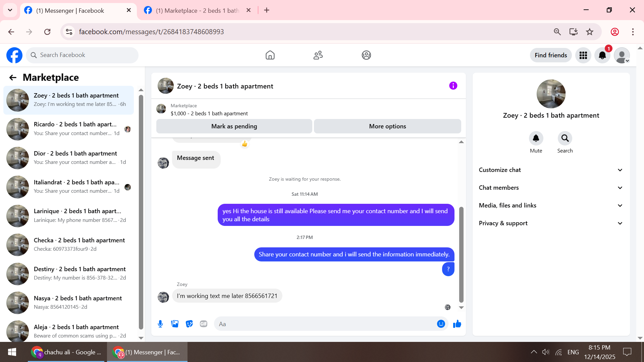The width and height of the screenshot is (644, 362).
Task: Attach a photo using image icon
Action: 175,324
